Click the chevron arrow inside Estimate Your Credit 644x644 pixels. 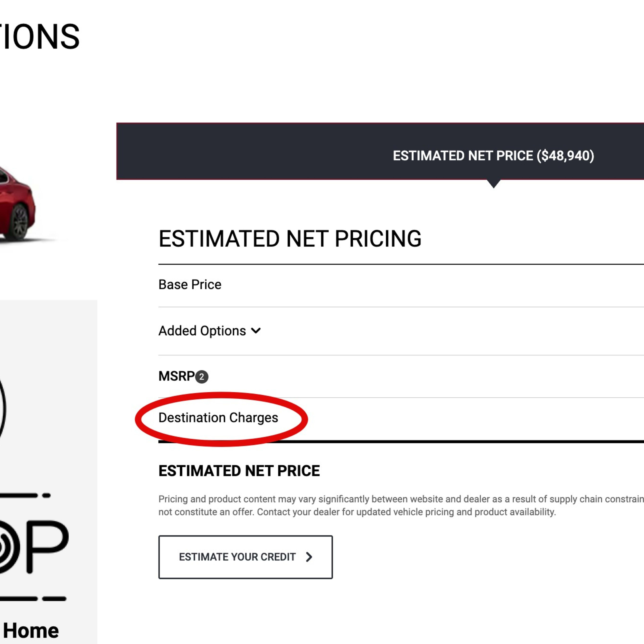(x=309, y=557)
